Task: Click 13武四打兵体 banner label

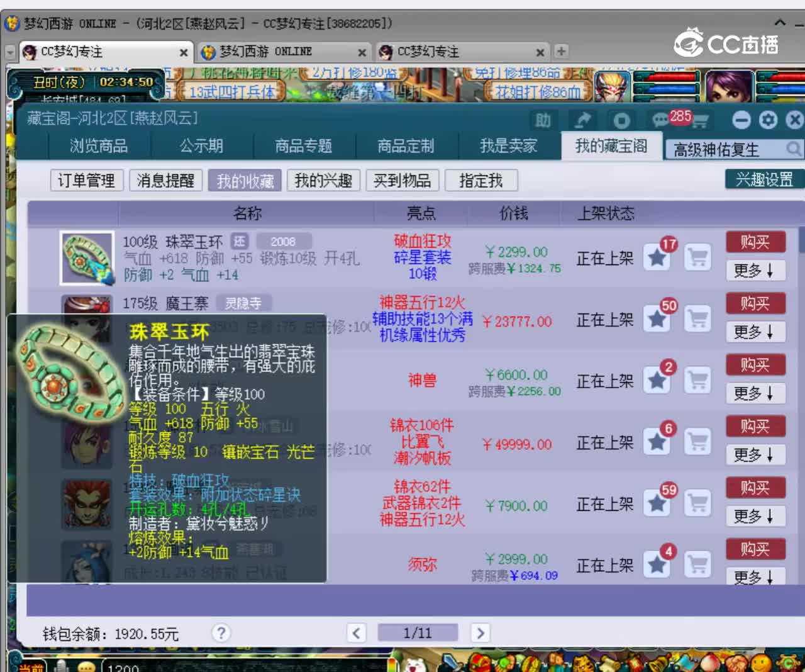Action: [232, 92]
